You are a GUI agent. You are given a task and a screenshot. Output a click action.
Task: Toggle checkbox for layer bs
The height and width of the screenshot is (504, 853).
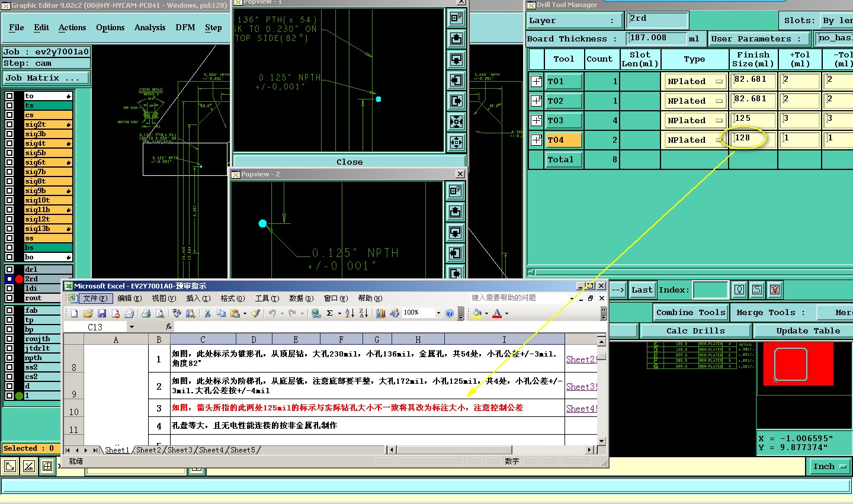9,248
